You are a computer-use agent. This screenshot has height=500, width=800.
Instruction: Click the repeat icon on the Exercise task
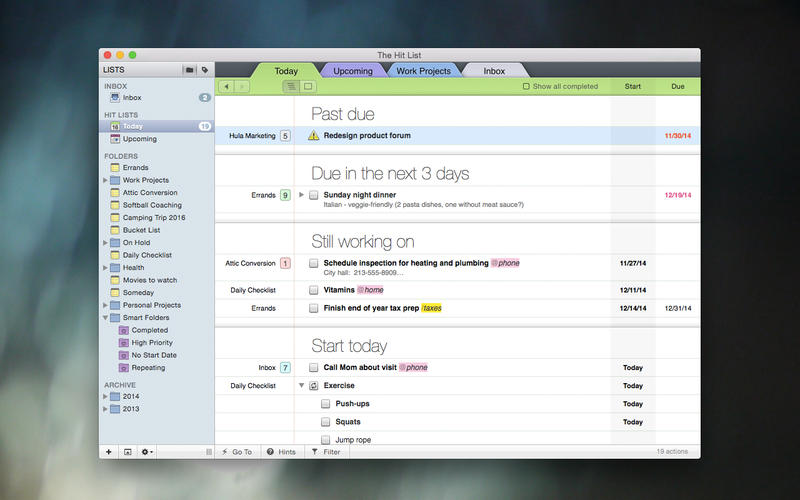click(x=314, y=386)
